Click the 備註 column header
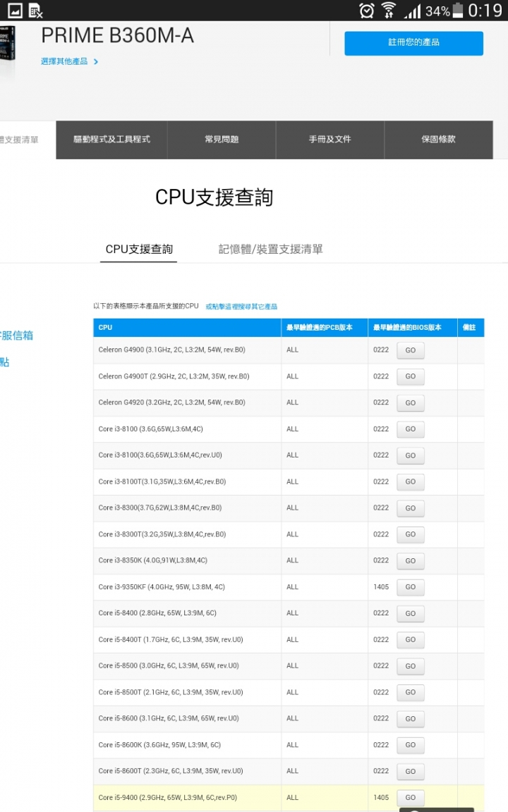The image size is (508, 812). click(471, 328)
